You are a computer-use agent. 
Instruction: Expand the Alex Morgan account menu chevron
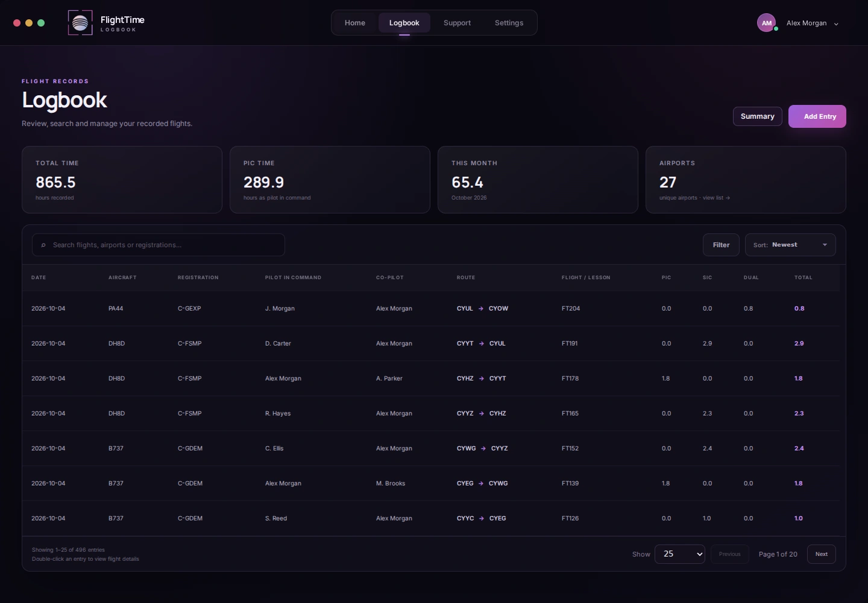836,24
